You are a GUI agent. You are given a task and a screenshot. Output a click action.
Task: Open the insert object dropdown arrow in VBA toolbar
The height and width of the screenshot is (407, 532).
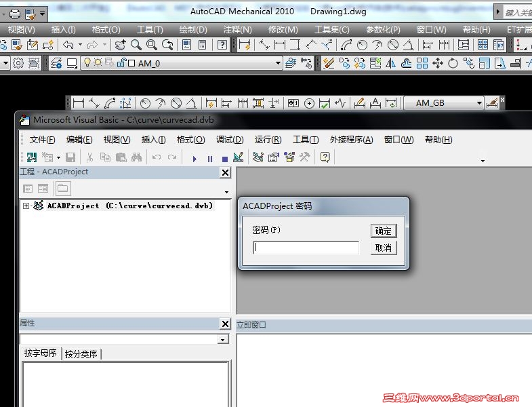(x=59, y=157)
